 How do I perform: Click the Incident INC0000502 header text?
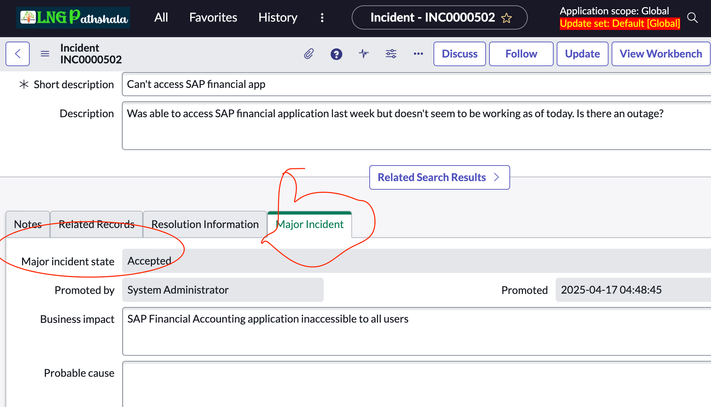click(x=91, y=54)
